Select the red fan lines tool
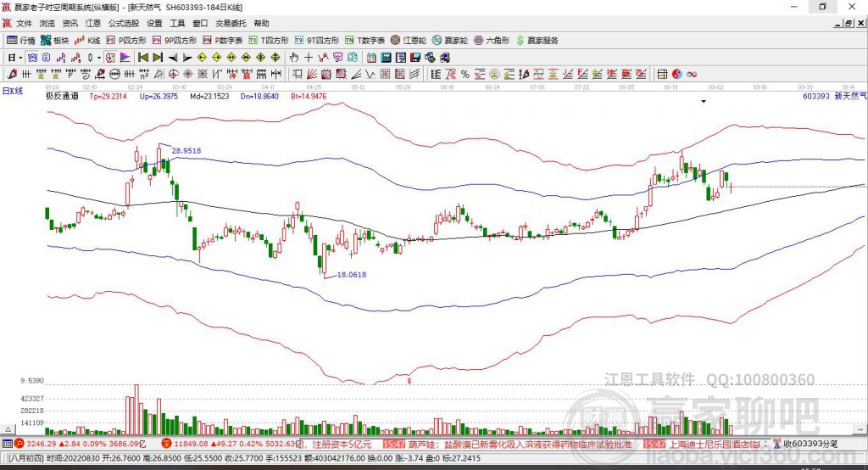Screen dimensions: 868x470 (311, 75)
